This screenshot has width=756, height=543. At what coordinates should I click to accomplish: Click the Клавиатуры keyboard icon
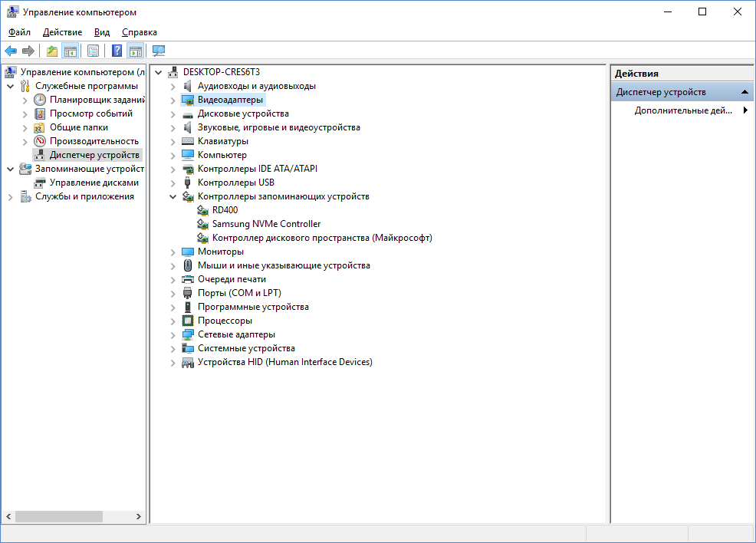click(x=188, y=141)
